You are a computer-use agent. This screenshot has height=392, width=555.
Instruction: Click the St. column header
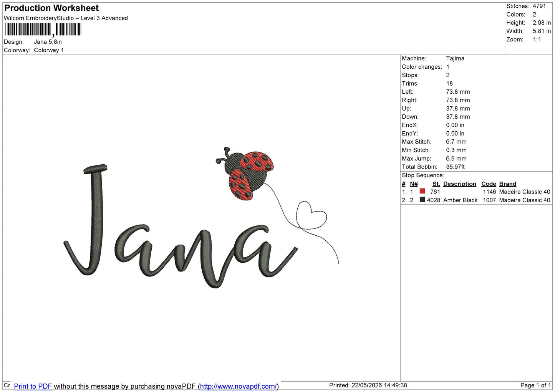point(436,184)
